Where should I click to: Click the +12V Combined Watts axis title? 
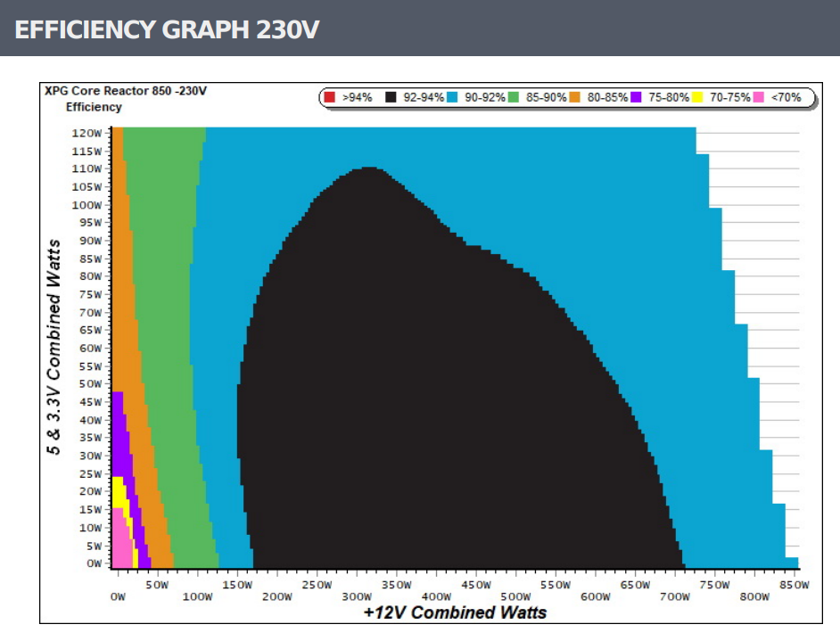click(455, 612)
